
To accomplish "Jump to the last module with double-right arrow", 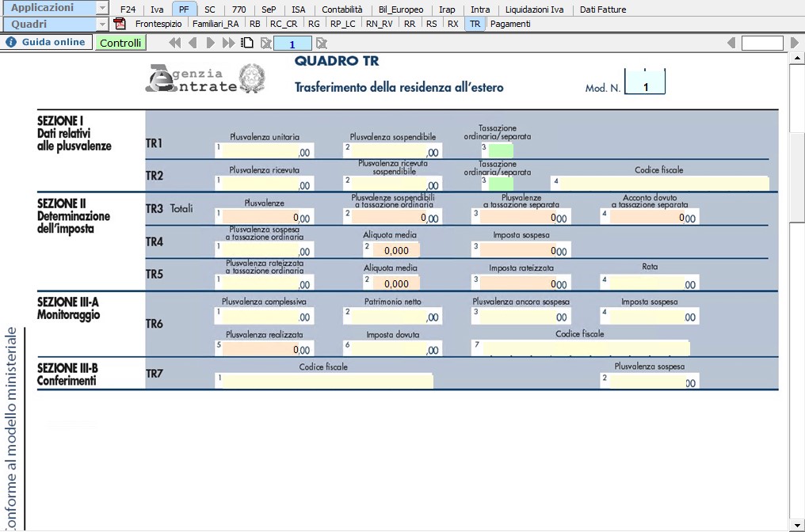I will pyautogui.click(x=228, y=43).
